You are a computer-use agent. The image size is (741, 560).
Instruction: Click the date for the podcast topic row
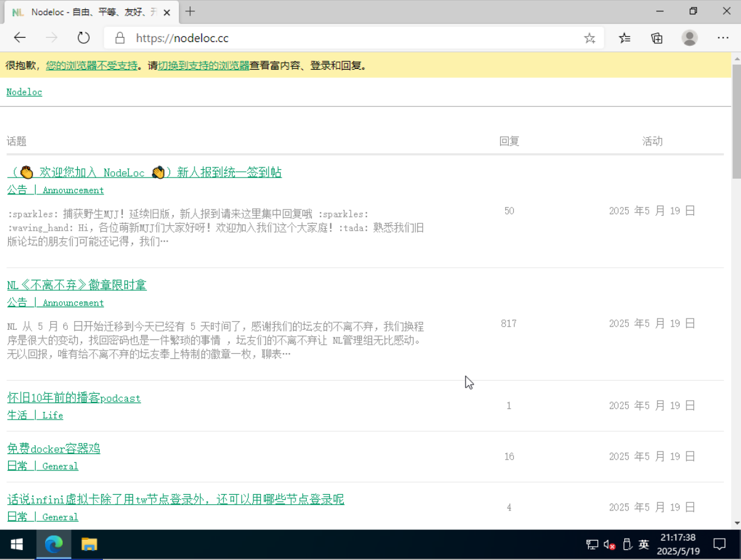coord(652,406)
